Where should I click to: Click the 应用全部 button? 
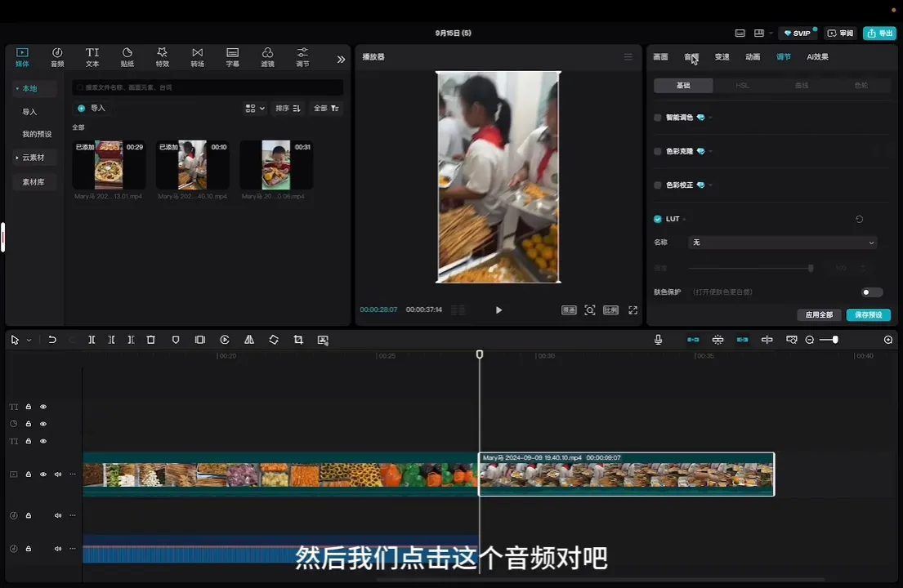817,314
